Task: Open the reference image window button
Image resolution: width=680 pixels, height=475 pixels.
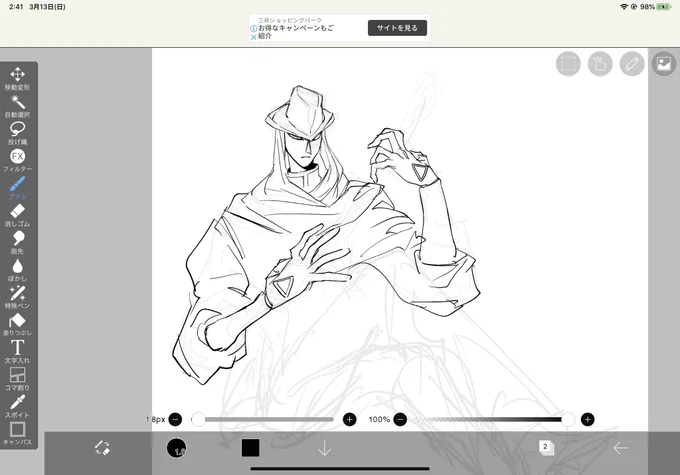Action: click(664, 64)
